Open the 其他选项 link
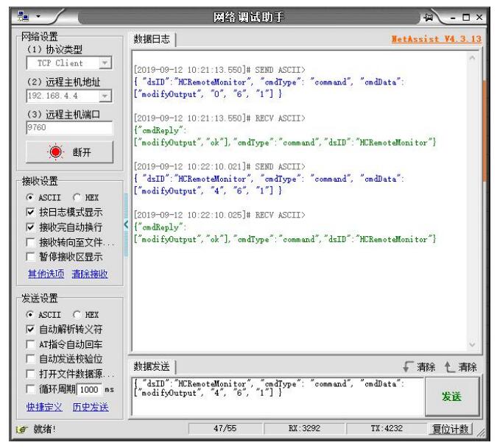Screen dimensions: 497x448 tap(46, 274)
